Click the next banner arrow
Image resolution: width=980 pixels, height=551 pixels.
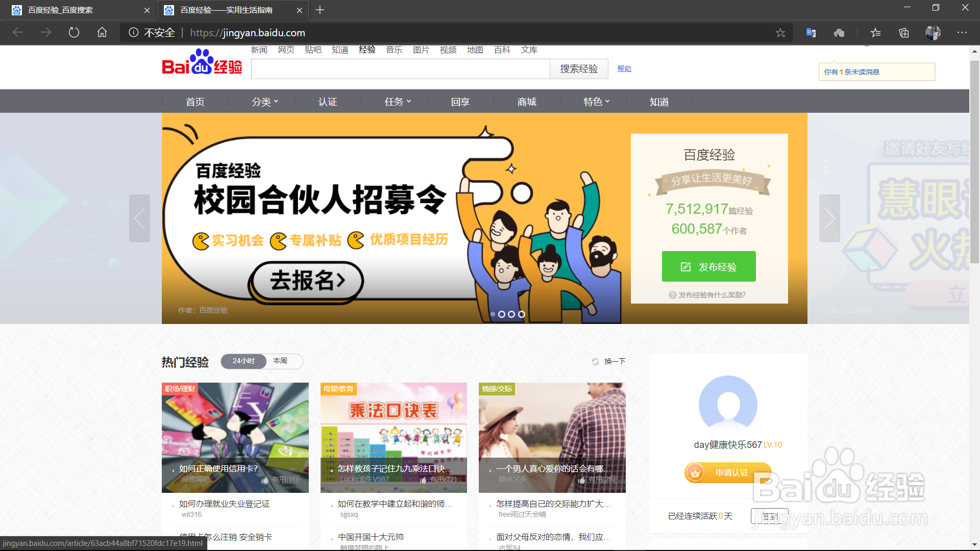[829, 218]
